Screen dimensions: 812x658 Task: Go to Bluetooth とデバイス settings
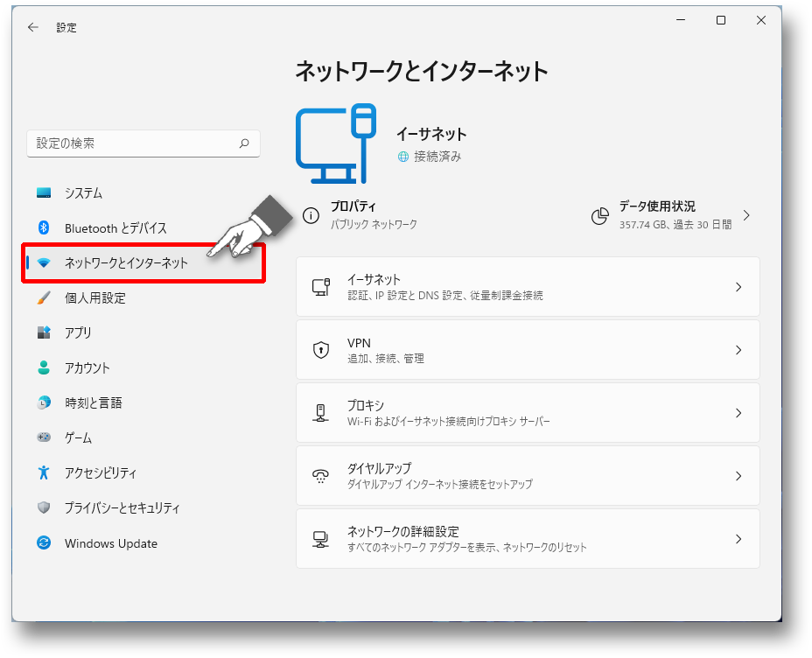(x=143, y=227)
